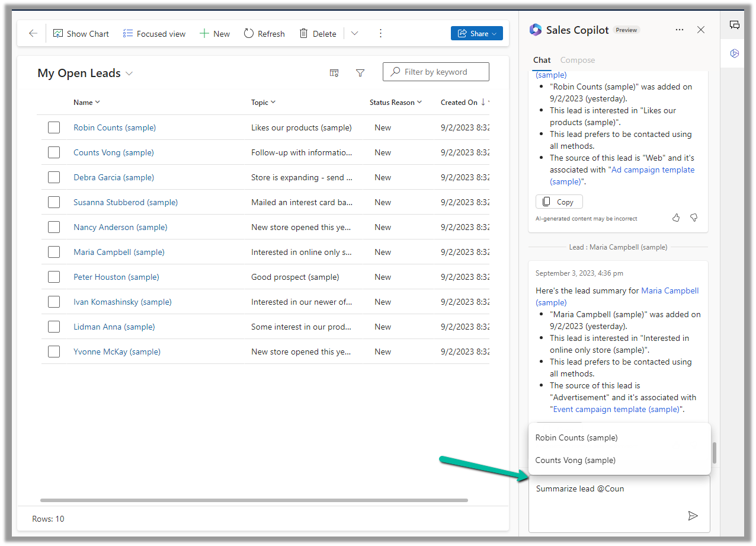The width and height of the screenshot is (756, 546).
Task: Open the Topic column sort dropdown
Action: 263,103
